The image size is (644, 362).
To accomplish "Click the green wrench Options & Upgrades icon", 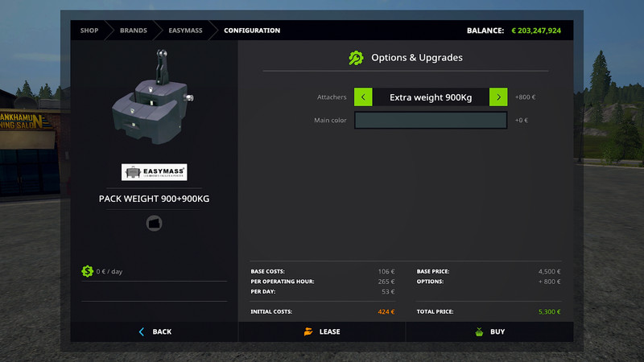I will (x=356, y=58).
